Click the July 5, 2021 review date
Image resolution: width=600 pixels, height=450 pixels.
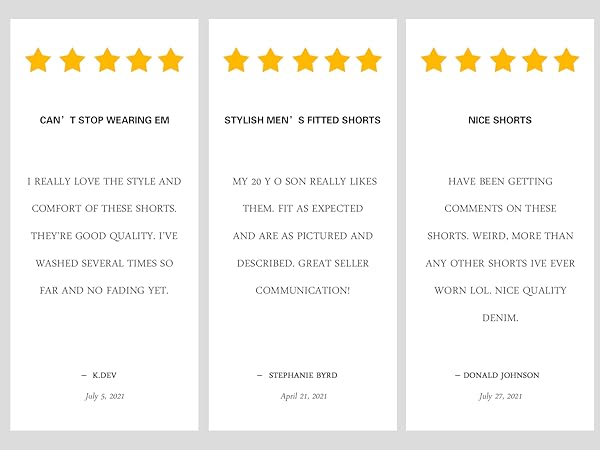tap(105, 396)
